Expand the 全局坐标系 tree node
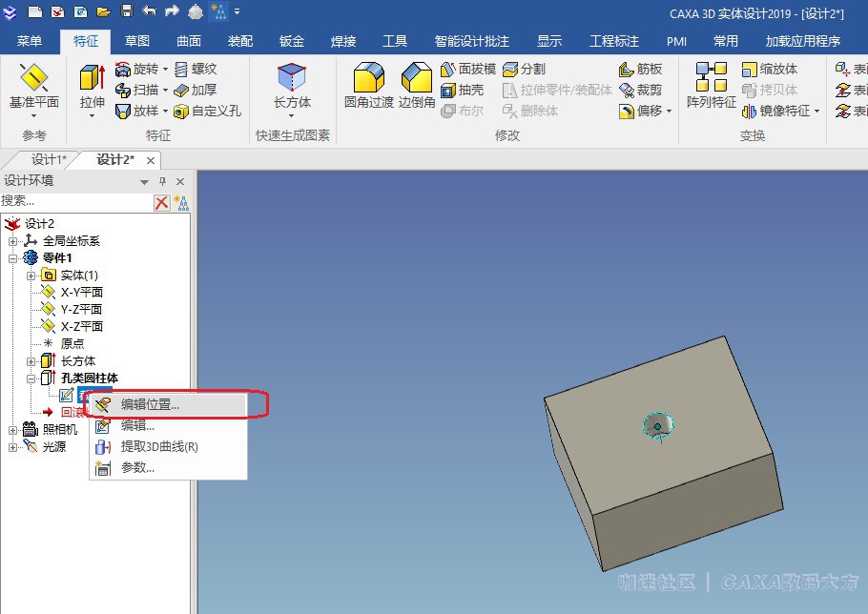The image size is (868, 614). tap(12, 241)
